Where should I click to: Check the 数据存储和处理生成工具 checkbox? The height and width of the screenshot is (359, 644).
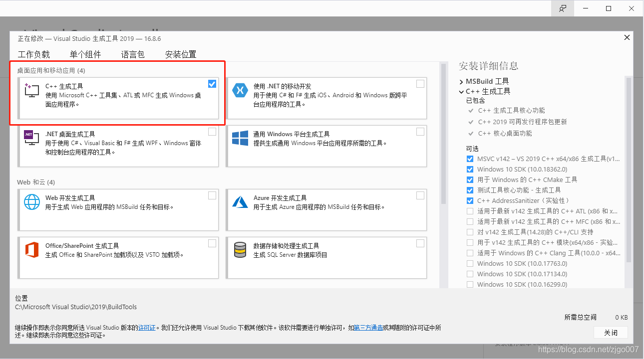[420, 243]
